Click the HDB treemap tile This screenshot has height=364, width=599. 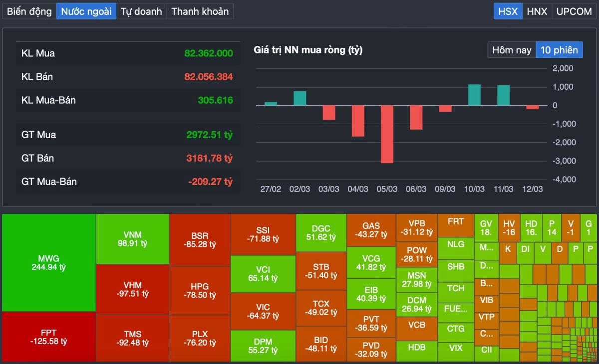pos(417,351)
